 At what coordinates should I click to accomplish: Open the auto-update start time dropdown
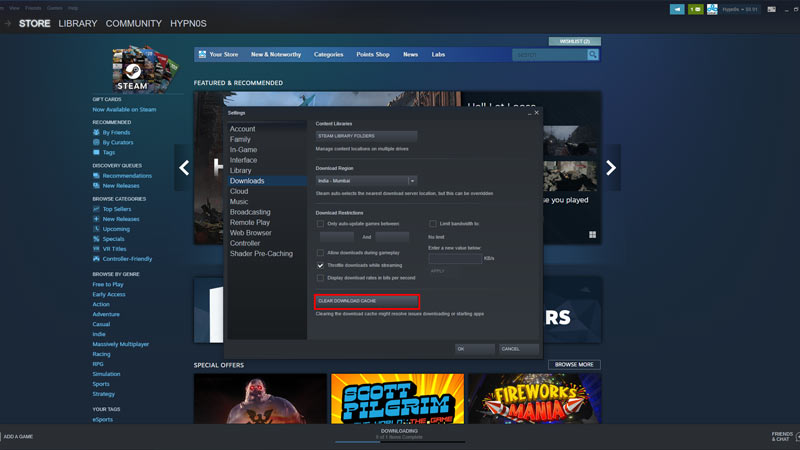[337, 237]
